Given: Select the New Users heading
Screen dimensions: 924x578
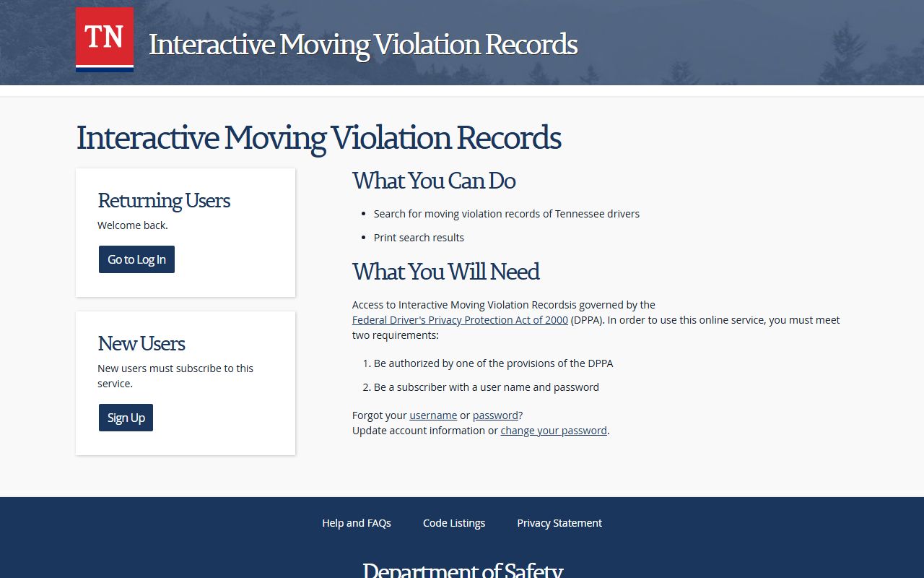Looking at the screenshot, I should click(141, 343).
